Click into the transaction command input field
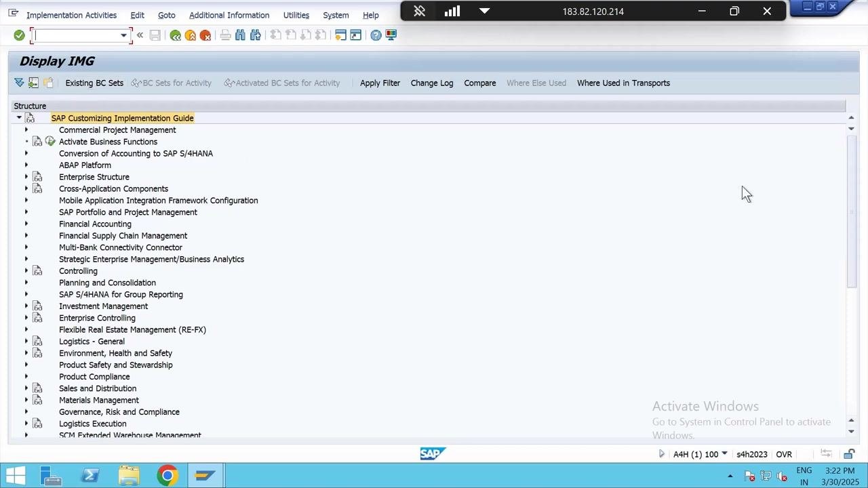 76,35
